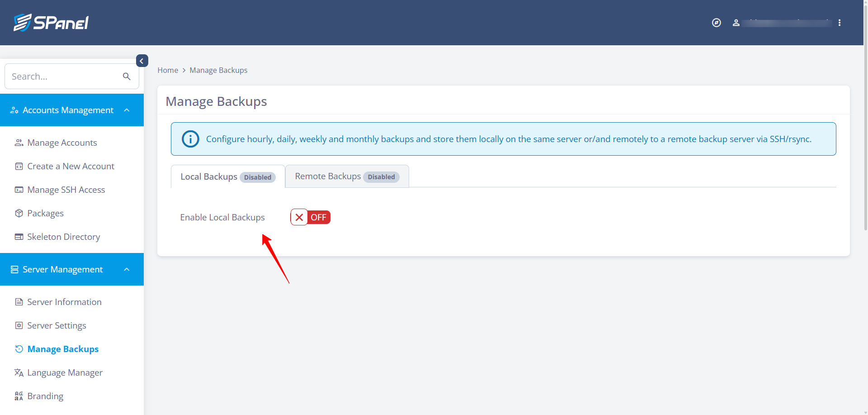Click the blurred username in header
868x415 pixels.
787,23
